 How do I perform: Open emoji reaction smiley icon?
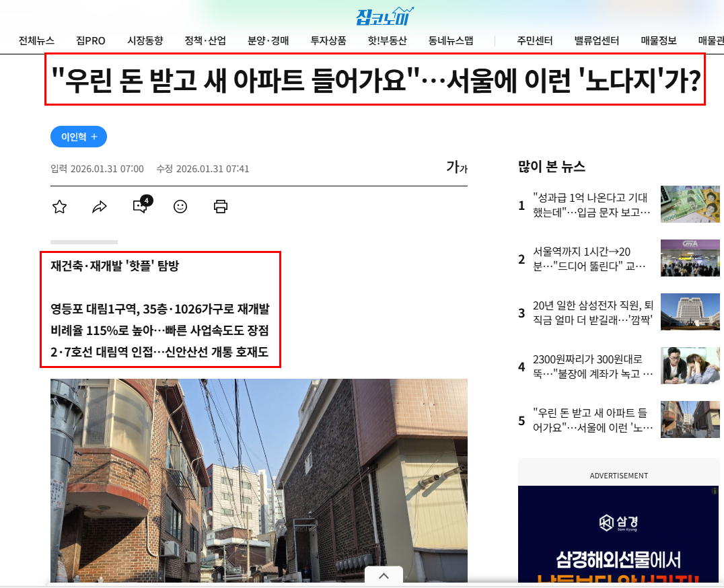180,207
